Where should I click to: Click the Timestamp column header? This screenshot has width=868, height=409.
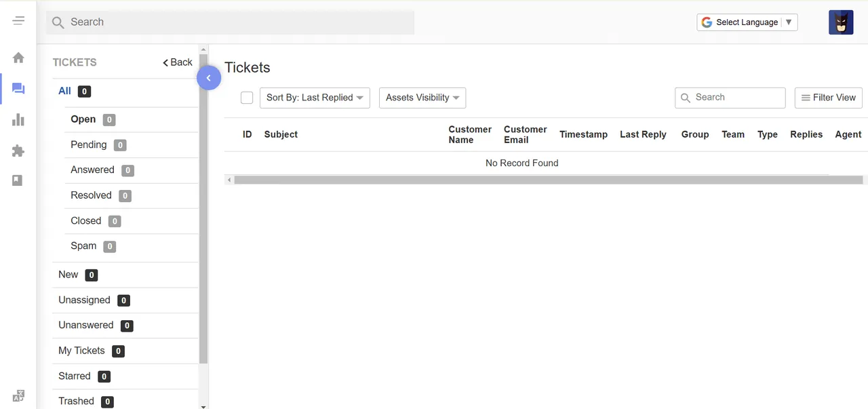(583, 134)
